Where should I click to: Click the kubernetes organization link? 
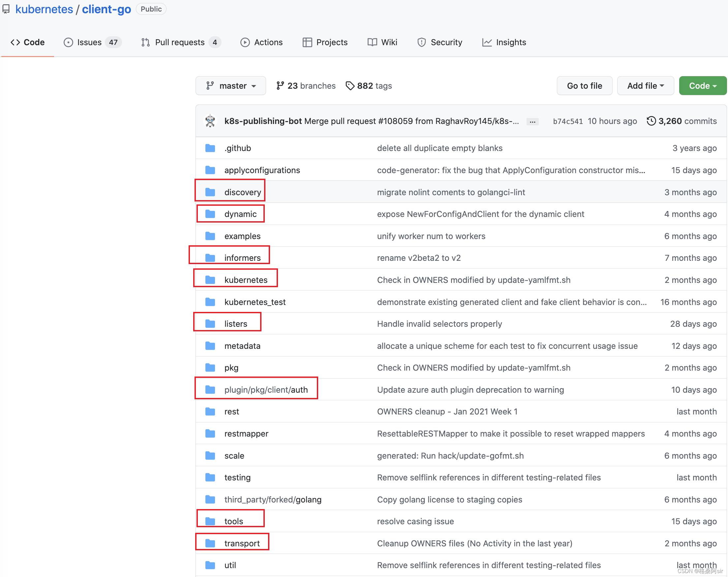pos(44,9)
